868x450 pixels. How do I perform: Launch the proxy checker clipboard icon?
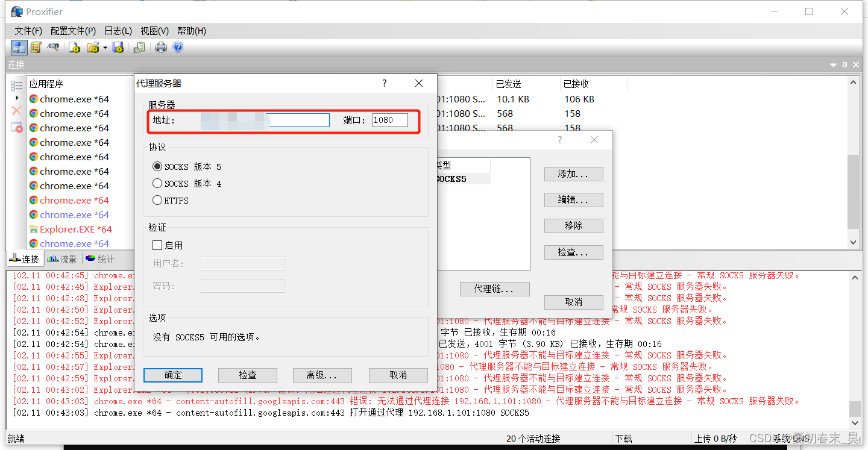[x=139, y=47]
